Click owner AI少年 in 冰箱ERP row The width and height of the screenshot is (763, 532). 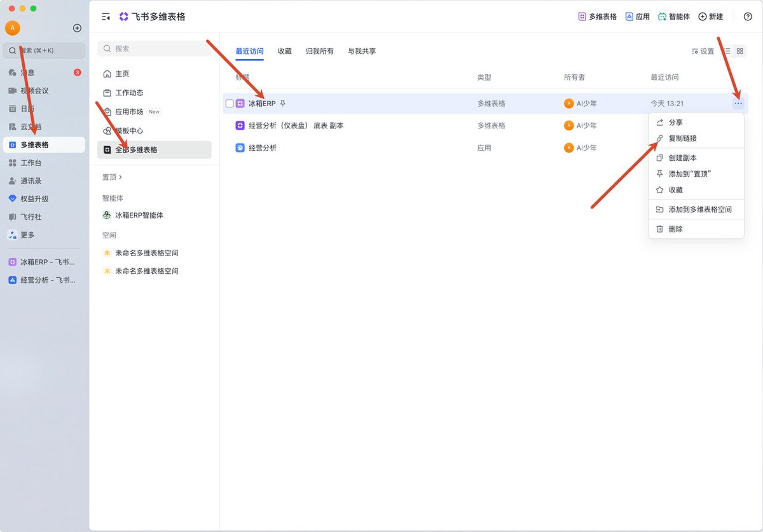coord(581,104)
